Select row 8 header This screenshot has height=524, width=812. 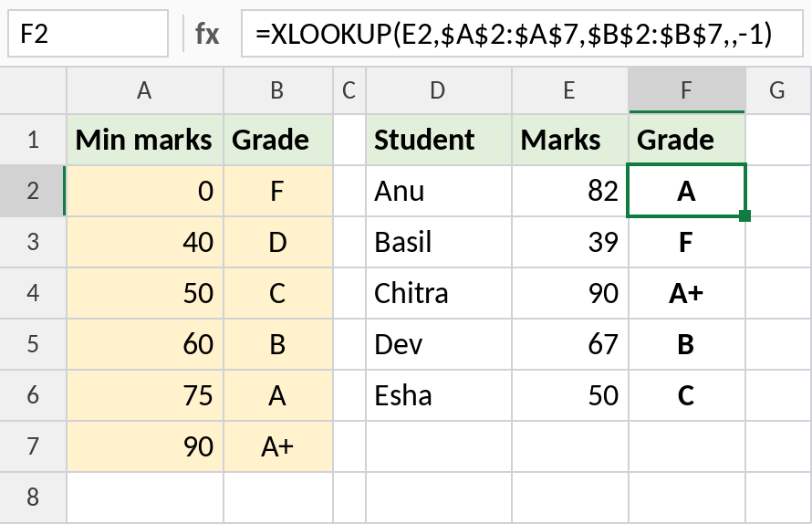coord(33,497)
